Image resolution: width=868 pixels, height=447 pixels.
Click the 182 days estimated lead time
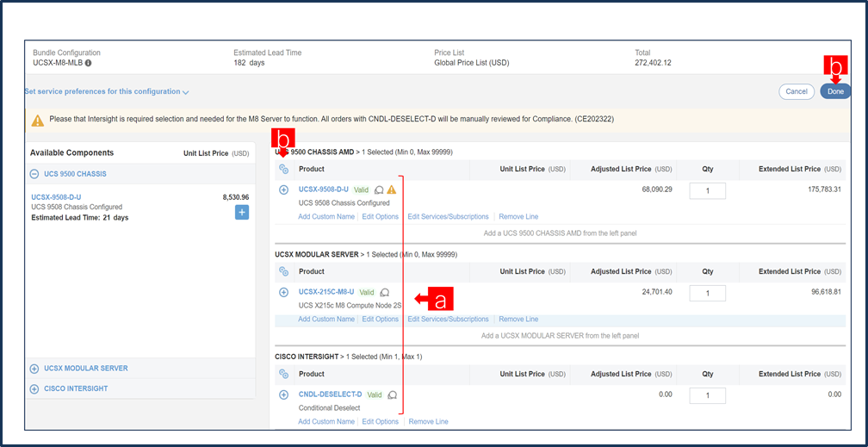[x=249, y=63]
